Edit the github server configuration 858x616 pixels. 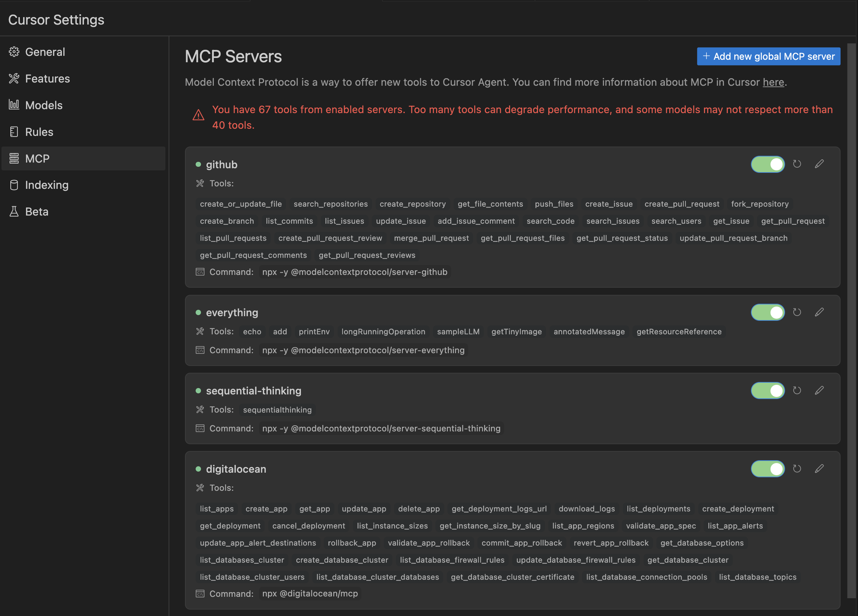point(819,164)
